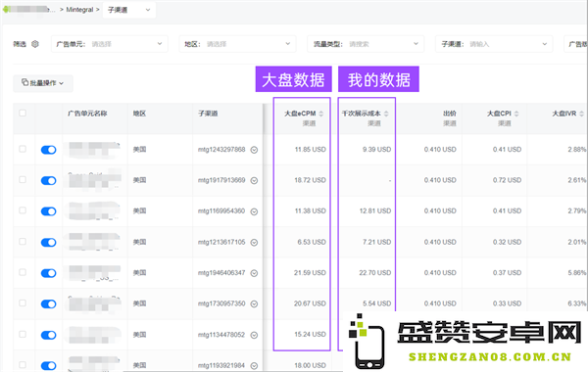Select sub-channel ID mtg1169954360

[x=221, y=210]
